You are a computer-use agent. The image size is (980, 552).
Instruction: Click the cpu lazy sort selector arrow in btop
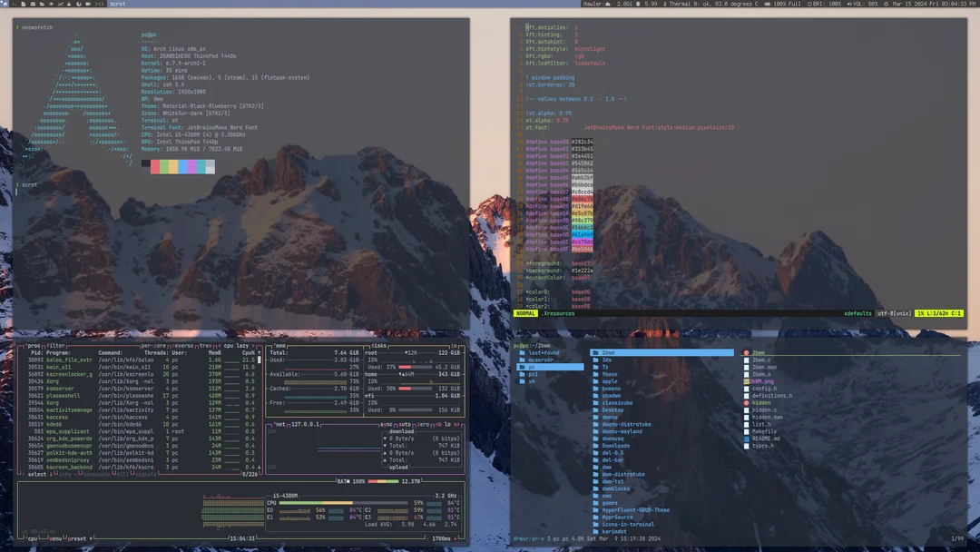tap(252, 347)
